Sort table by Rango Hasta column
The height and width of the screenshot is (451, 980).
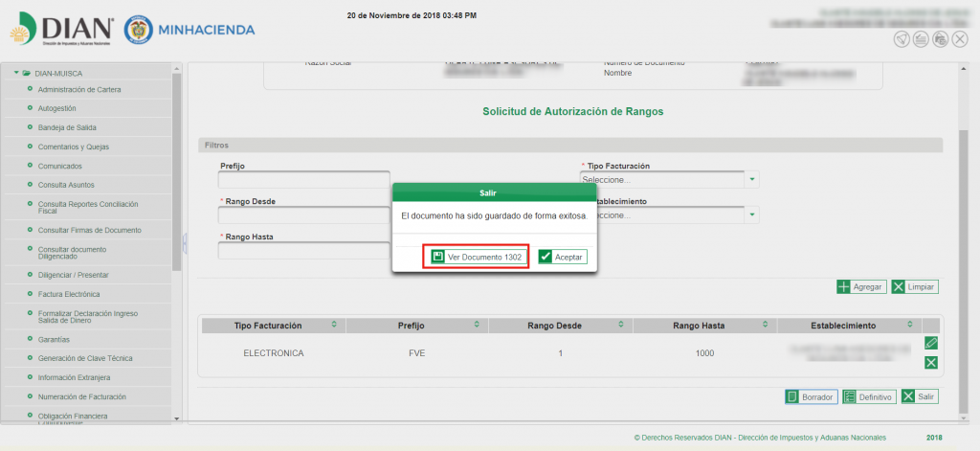coord(766,325)
